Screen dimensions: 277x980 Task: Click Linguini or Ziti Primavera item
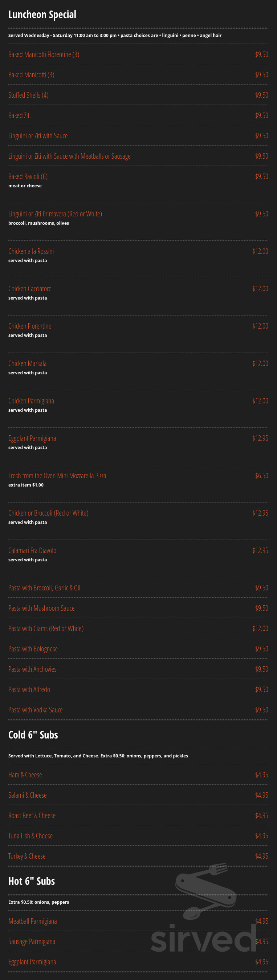click(55, 214)
